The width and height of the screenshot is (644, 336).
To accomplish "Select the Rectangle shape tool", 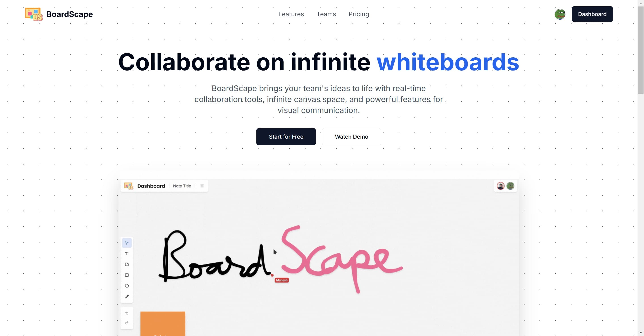I will (x=127, y=275).
